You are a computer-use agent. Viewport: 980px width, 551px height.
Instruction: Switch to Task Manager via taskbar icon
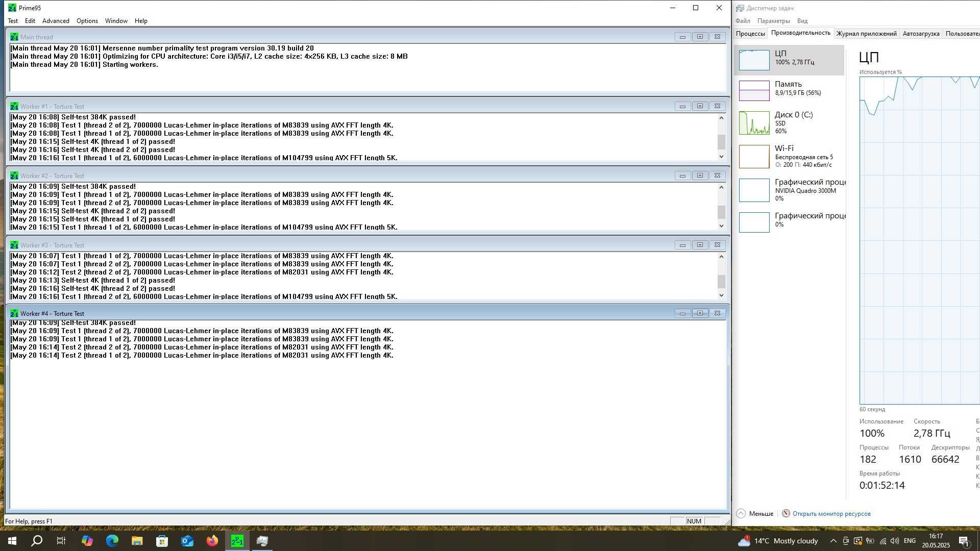pos(262,541)
